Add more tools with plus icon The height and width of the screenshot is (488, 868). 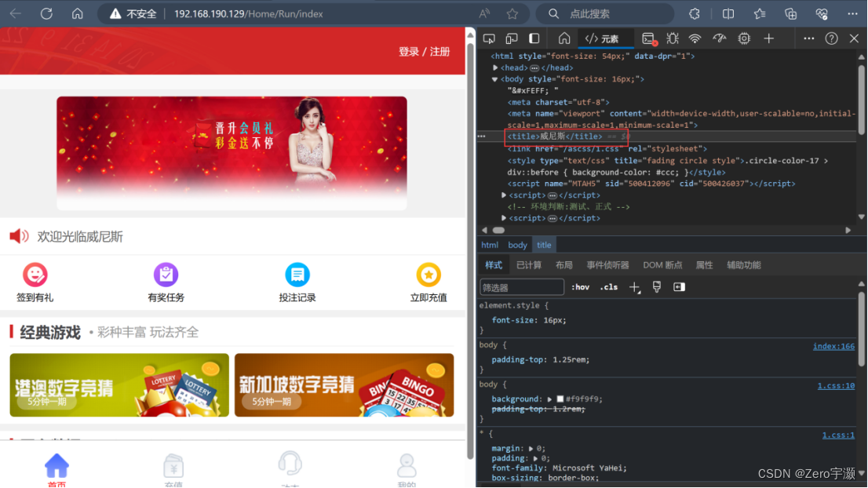click(769, 38)
